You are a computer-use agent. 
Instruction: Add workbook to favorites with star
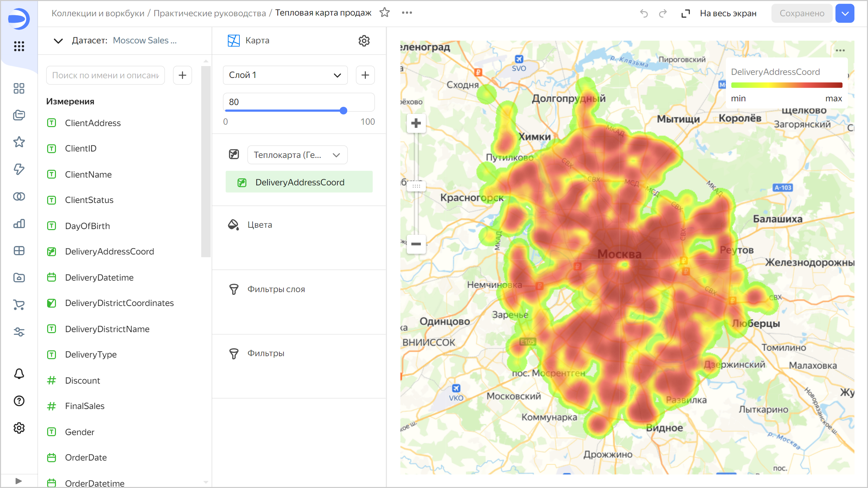[x=384, y=13]
